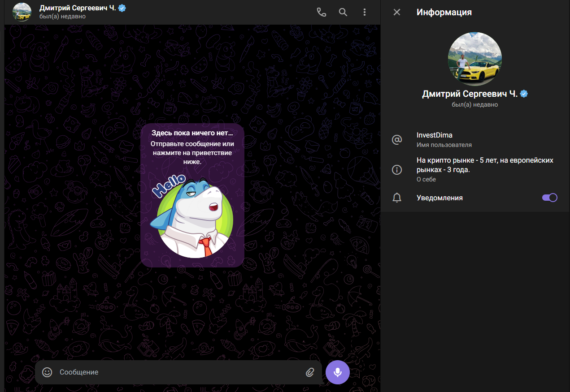Click the verified badge in the info panel
Screen dimensions: 570x392
(524, 94)
